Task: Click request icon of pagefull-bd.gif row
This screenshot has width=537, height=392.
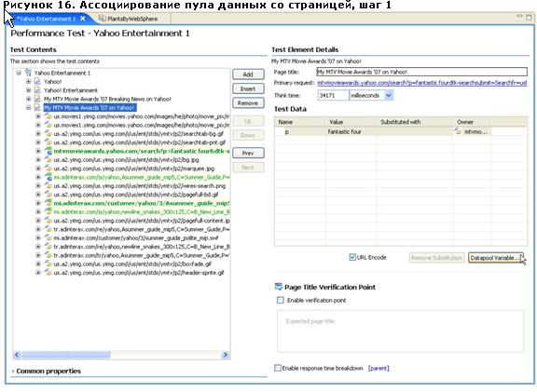Action: pos(48,195)
